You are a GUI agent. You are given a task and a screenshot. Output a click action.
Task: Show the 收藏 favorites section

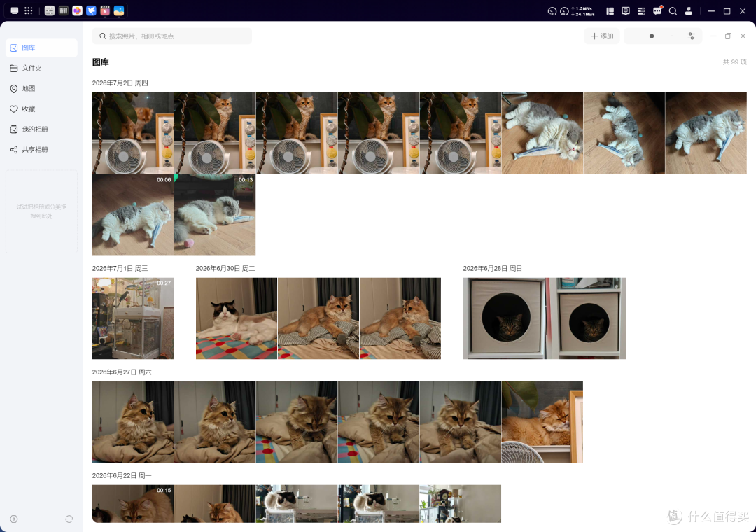click(41, 108)
